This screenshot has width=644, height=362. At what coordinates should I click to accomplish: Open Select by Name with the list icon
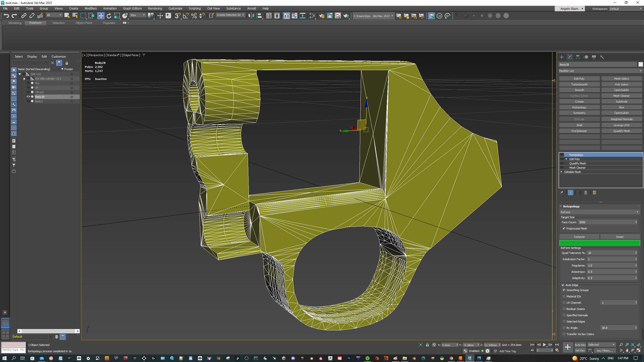[75, 16]
